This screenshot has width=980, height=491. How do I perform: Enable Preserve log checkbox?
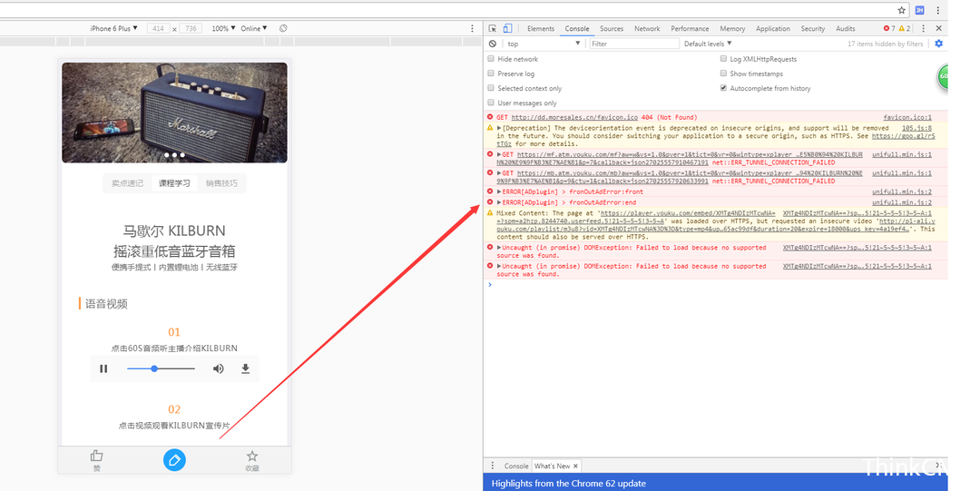[x=491, y=74]
